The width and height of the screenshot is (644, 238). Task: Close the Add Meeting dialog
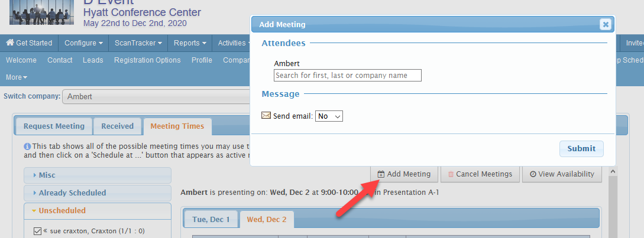click(605, 24)
